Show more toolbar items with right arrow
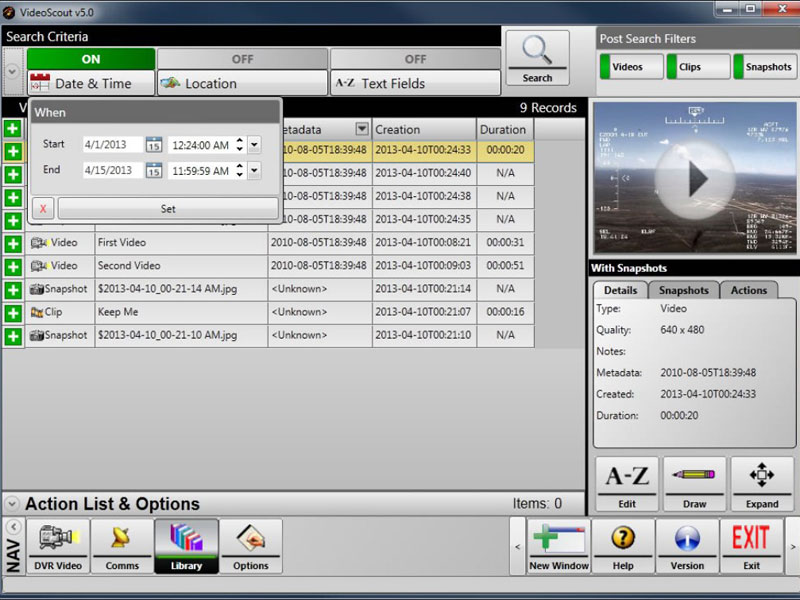Viewport: 800px width, 600px height. point(792,546)
